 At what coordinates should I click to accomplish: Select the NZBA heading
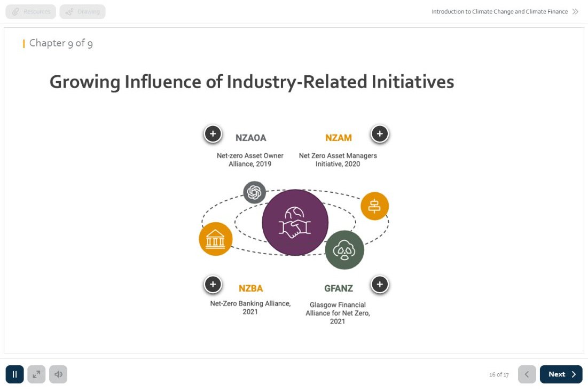pos(251,288)
